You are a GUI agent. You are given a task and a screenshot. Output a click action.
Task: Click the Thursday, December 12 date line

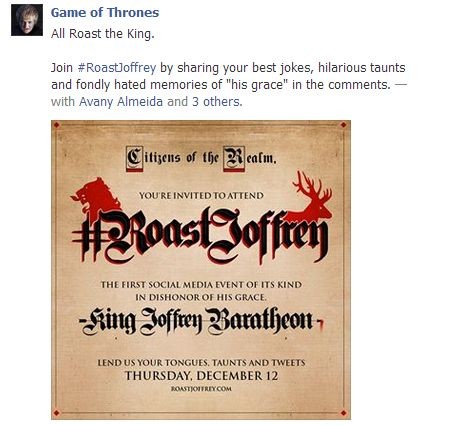click(x=201, y=376)
